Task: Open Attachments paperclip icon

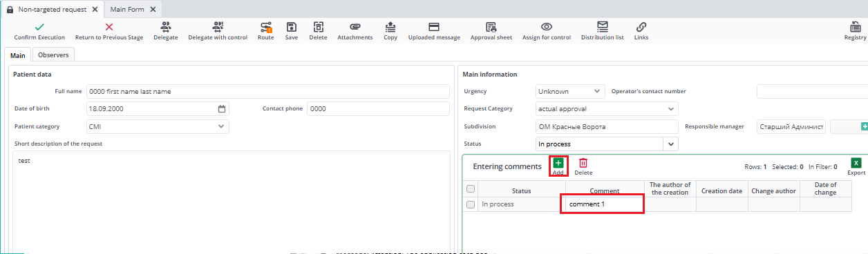Action: [x=355, y=26]
